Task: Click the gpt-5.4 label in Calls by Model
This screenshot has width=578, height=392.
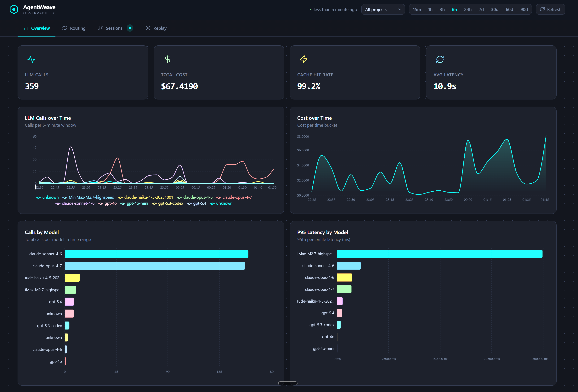Action: coord(55,302)
